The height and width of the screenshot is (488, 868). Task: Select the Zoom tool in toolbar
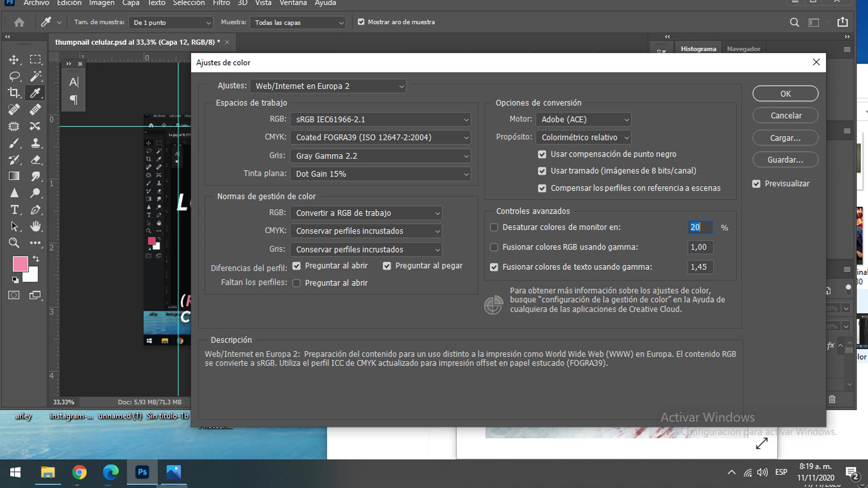click(14, 243)
